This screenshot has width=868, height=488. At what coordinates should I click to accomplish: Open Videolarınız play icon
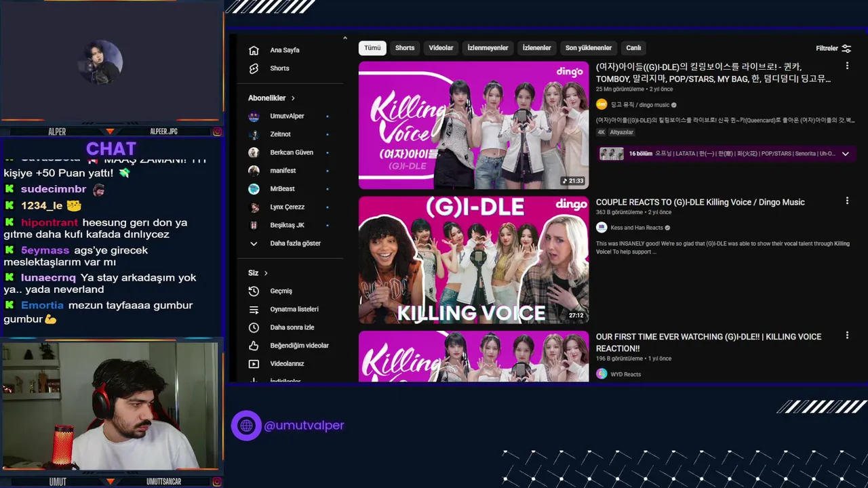pos(254,364)
